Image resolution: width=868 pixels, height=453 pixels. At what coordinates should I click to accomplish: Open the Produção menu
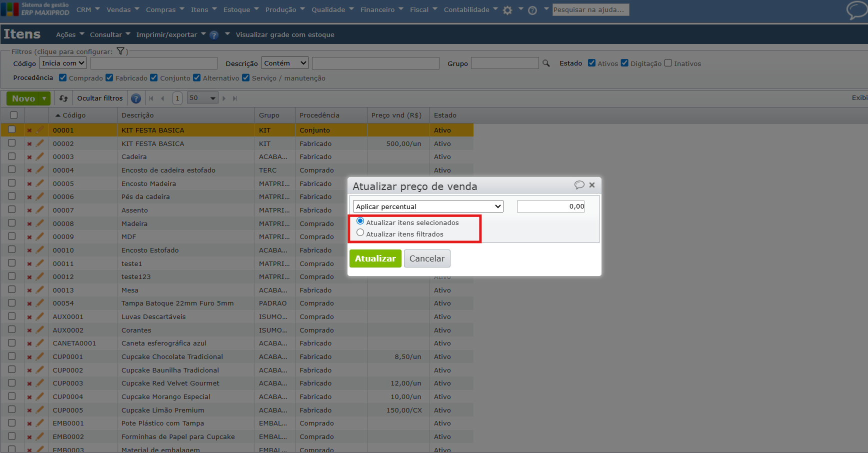pyautogui.click(x=285, y=9)
